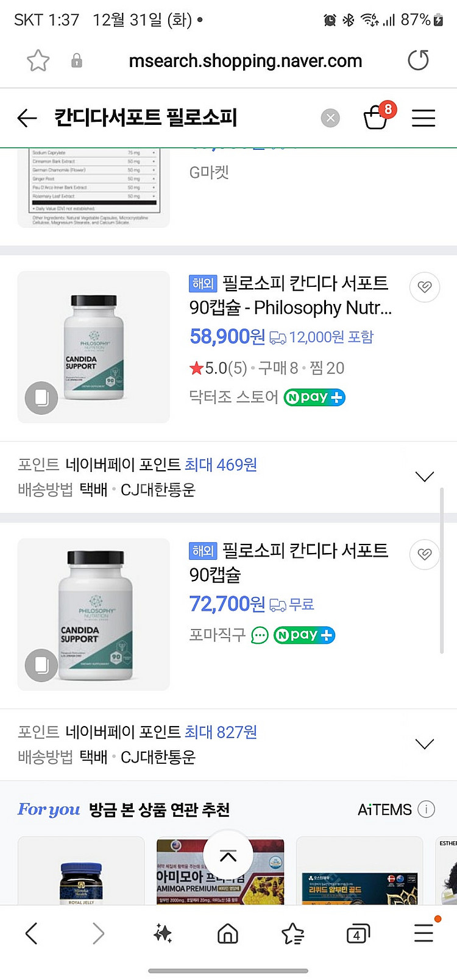The width and height of the screenshot is (457, 980).
Task: Open the 58,900원 Candida Support product image
Action: pos(94,347)
